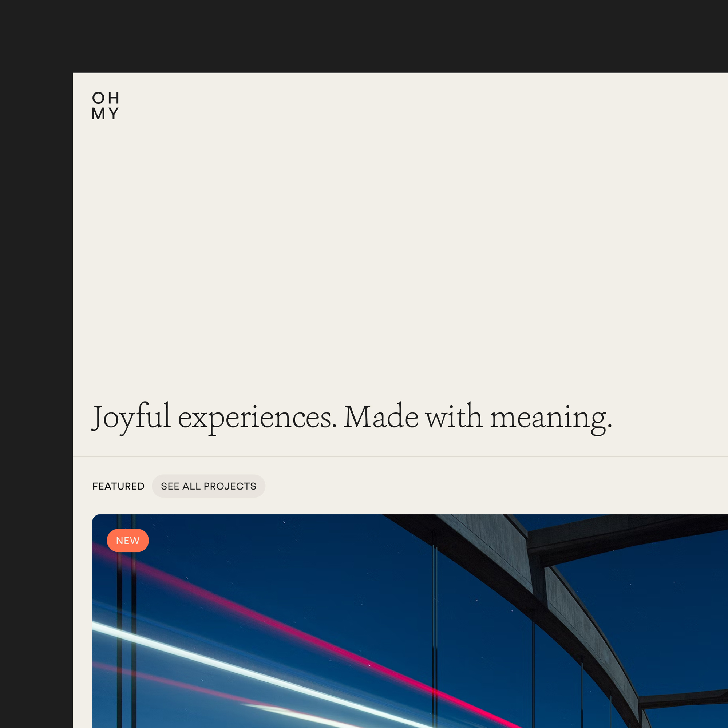The height and width of the screenshot is (728, 728).
Task: Click the empty beige hero area
Action: pyautogui.click(x=377, y=245)
